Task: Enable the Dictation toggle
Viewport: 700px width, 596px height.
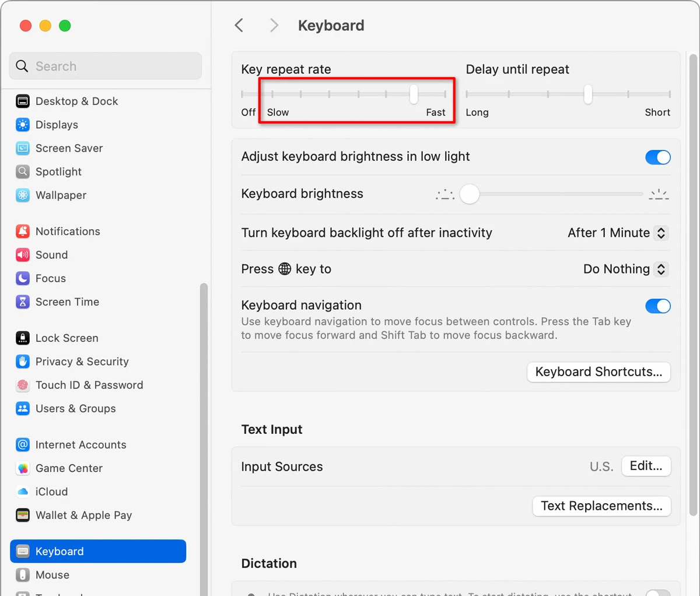Action: coord(658,593)
